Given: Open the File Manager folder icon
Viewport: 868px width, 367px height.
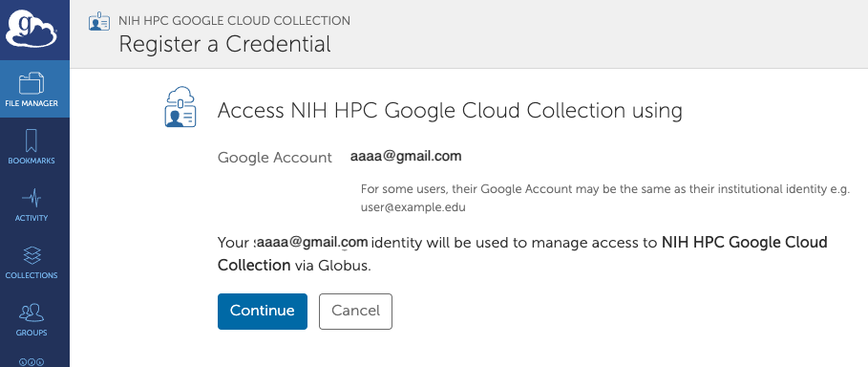Looking at the screenshot, I should click(x=31, y=83).
